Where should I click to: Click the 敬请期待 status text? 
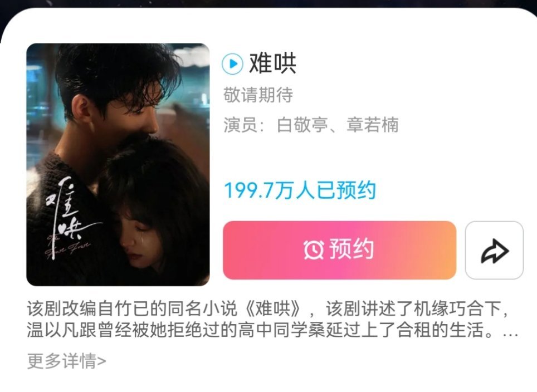(258, 95)
